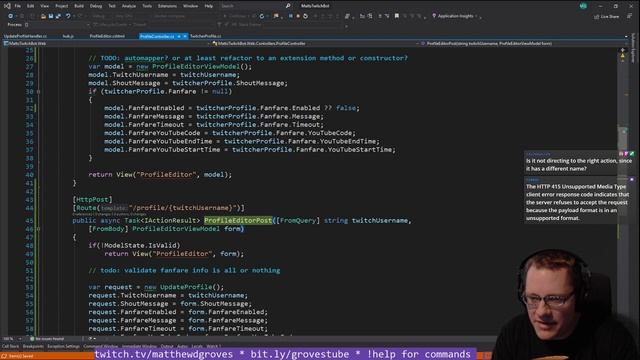Click the bookmark toolbar icon

[x=397, y=16]
